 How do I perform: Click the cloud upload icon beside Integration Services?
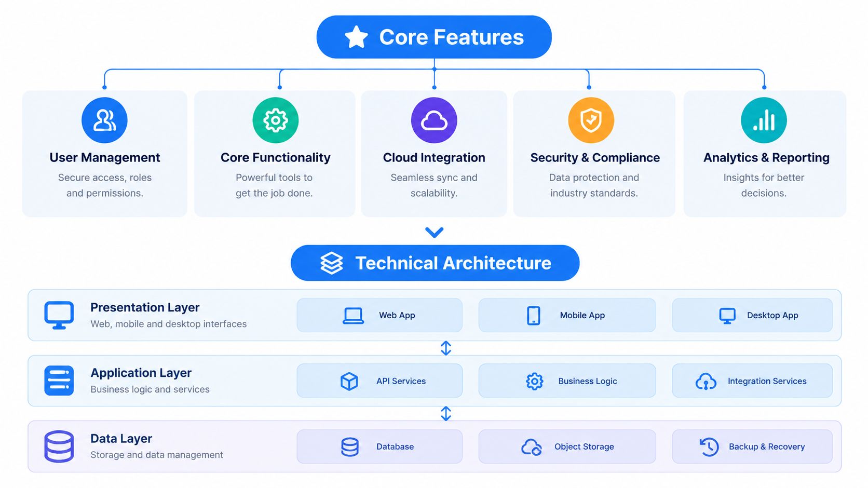[x=706, y=382]
